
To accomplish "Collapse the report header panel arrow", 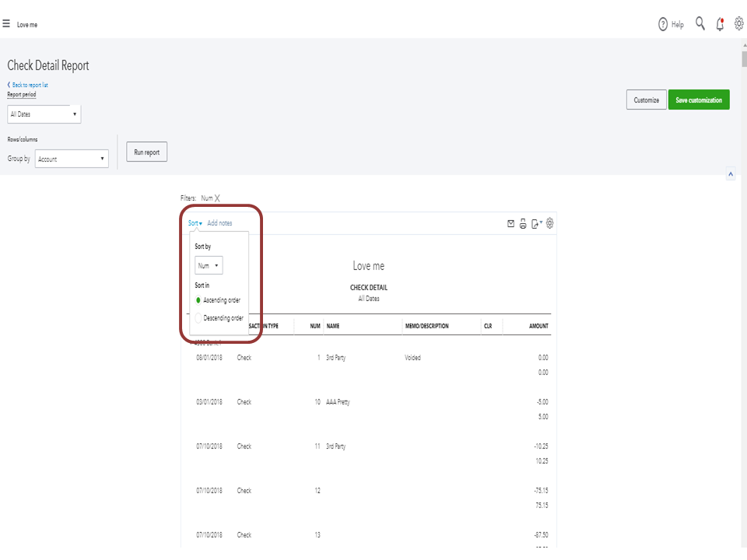I will click(731, 173).
